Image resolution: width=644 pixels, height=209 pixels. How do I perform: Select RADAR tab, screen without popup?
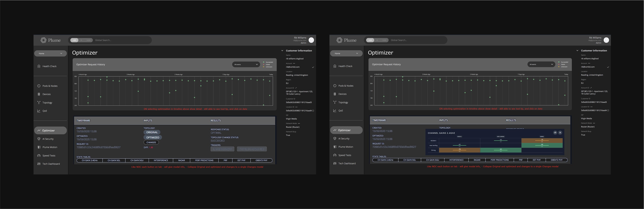pos(181,160)
